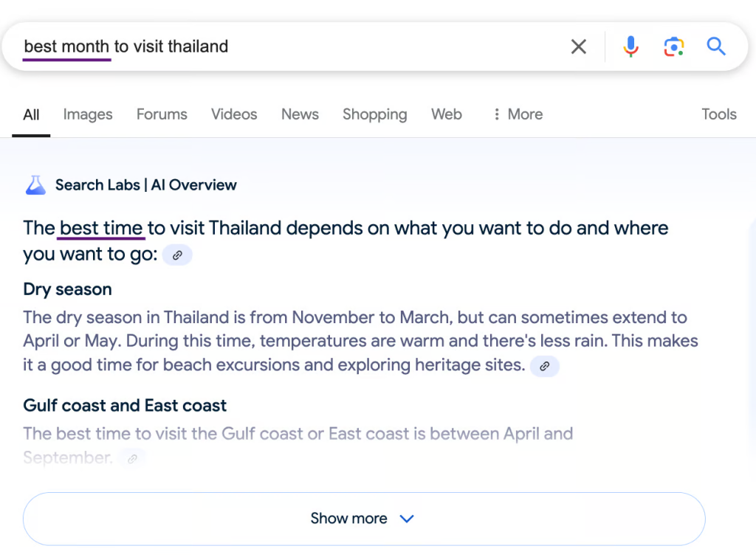Open the Shopping results tab

374,114
